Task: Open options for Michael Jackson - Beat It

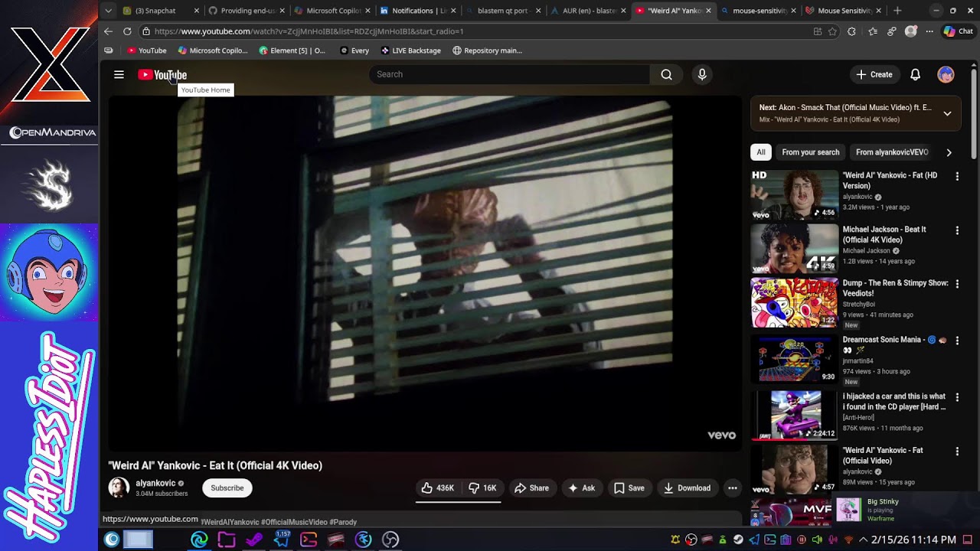Action: pyautogui.click(x=957, y=230)
